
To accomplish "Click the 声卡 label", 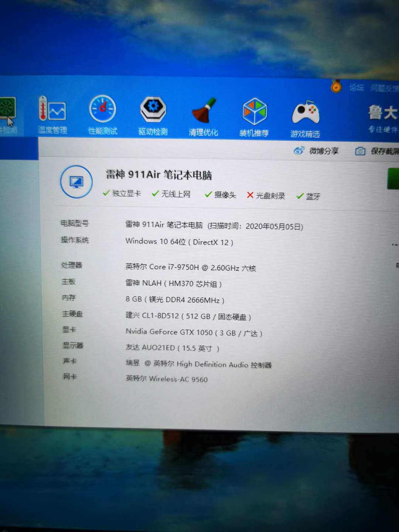I will (x=70, y=361).
